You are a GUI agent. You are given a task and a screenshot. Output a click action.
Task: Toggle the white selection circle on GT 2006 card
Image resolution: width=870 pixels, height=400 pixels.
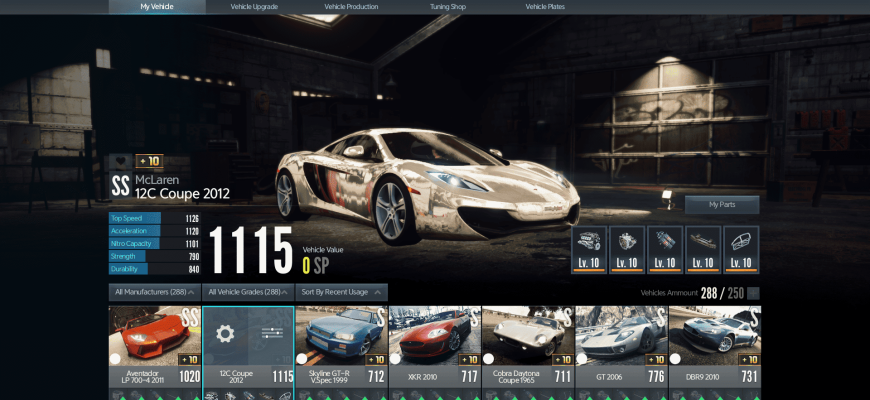(581, 358)
